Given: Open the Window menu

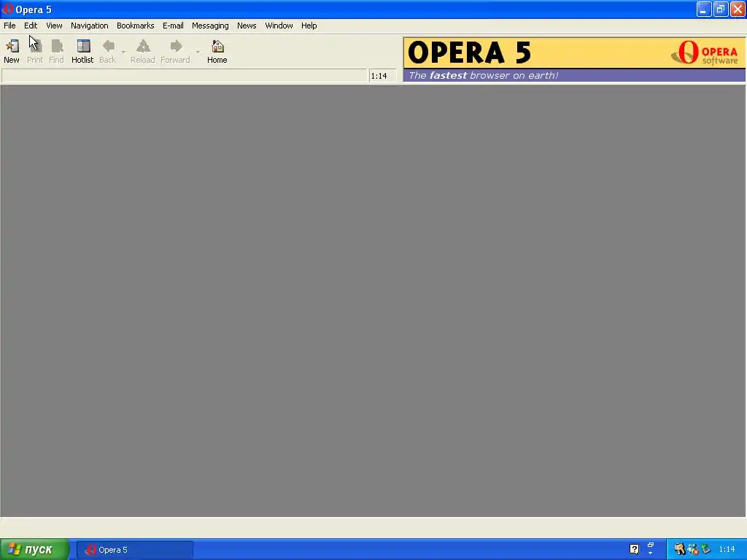Looking at the screenshot, I should [x=279, y=26].
